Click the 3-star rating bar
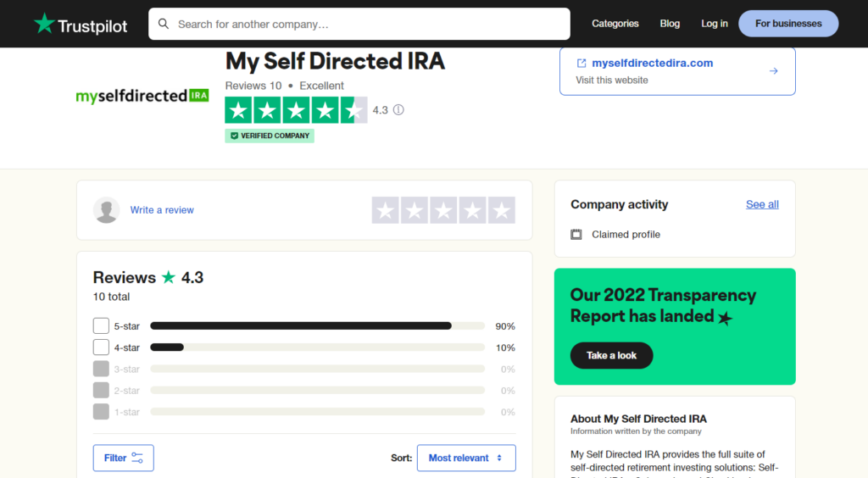 click(318, 369)
